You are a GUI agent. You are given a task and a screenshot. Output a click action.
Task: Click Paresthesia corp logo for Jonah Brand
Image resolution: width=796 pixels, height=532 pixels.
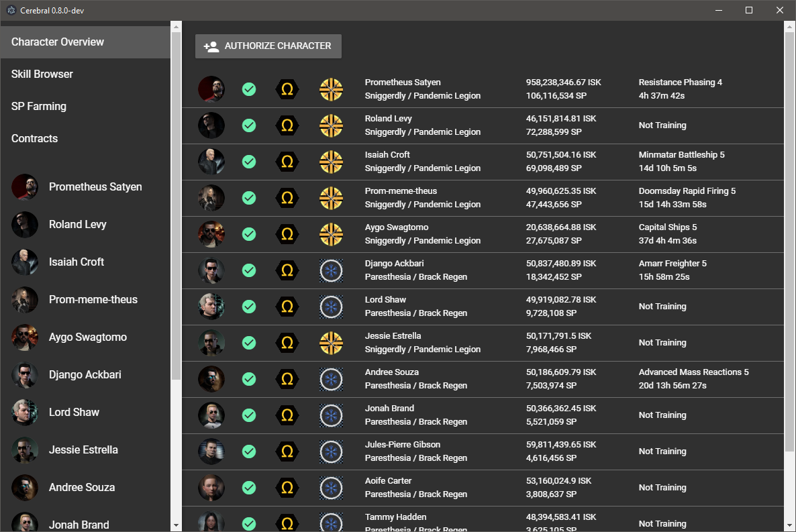(x=331, y=415)
